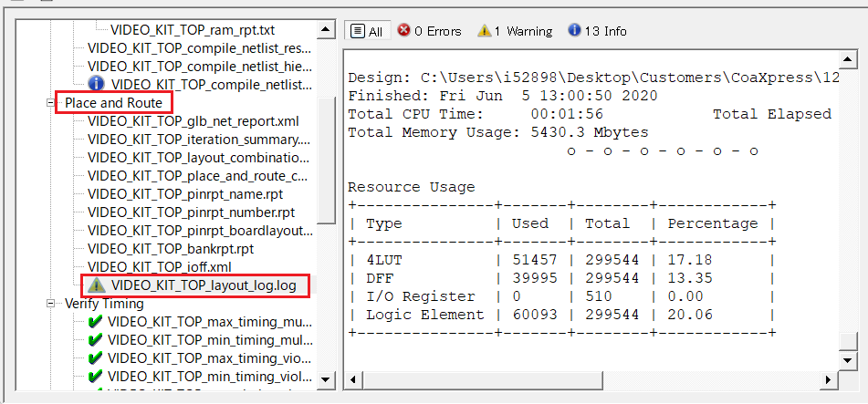Open VIDEO_KIT_TOP_glb_net_report.xml
Image resolution: width=868 pixels, height=404 pixels.
pos(193,121)
